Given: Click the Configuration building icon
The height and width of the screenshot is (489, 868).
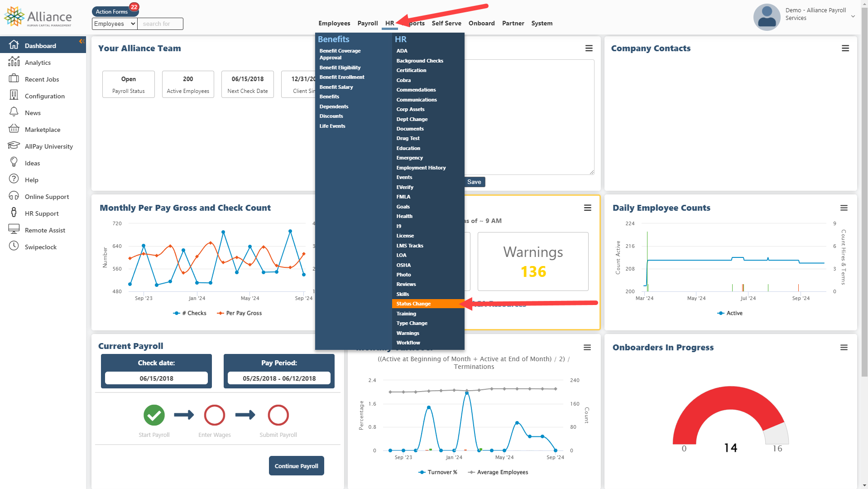Looking at the screenshot, I should click(14, 95).
